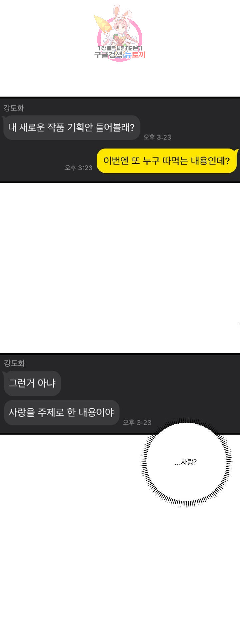Tap the '그런거 아냐' message bubble
The image size is (240, 644).
click(x=32, y=383)
